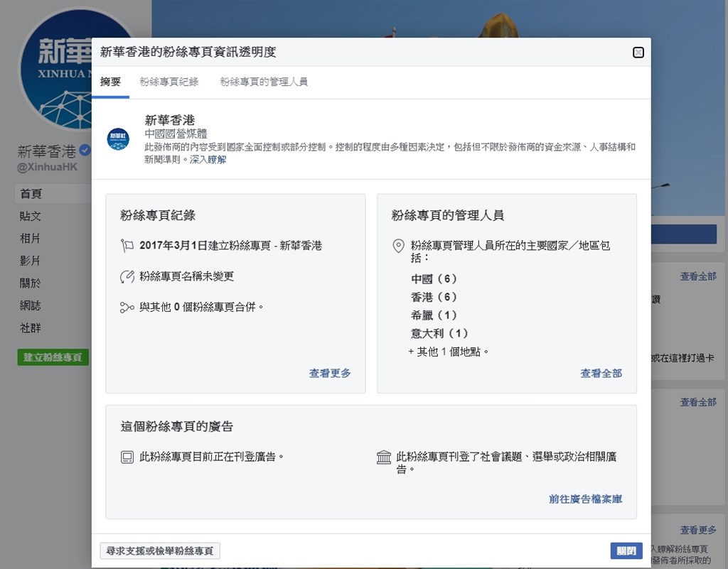Click the 與其他 0 個粉絲專頁合併 entry
Viewport: 728px width, 569px height.
coord(201,307)
